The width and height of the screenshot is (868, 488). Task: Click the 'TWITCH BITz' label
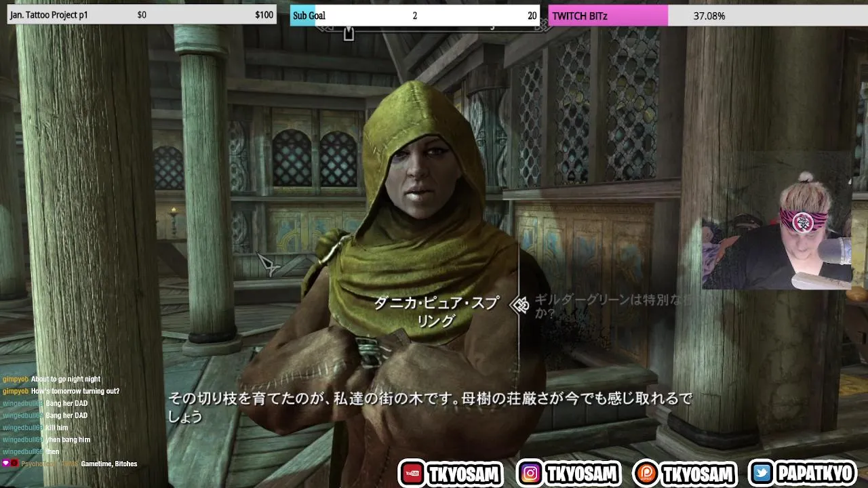click(580, 16)
